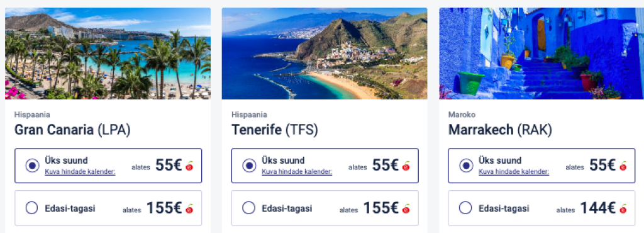Click the Marrakech (RAK) destination title
Viewport: 644px width, 233px height.
[x=500, y=130]
